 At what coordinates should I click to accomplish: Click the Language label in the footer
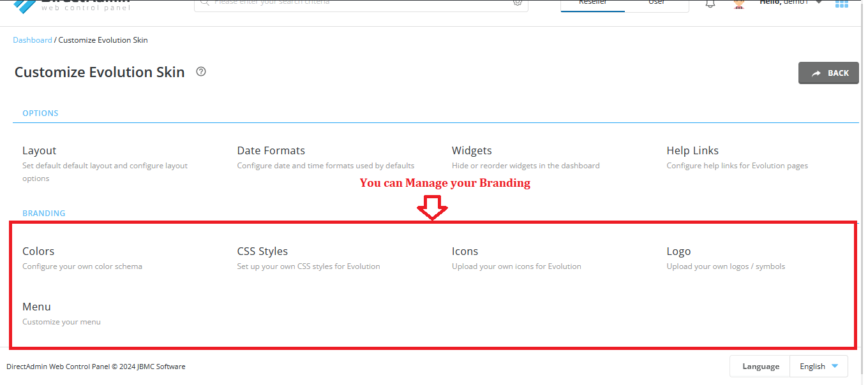click(761, 367)
